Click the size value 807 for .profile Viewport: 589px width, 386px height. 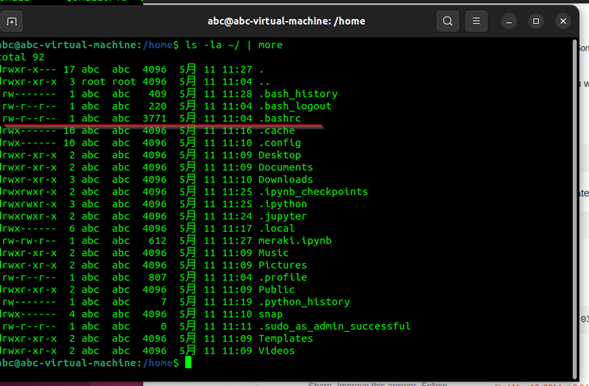157,277
